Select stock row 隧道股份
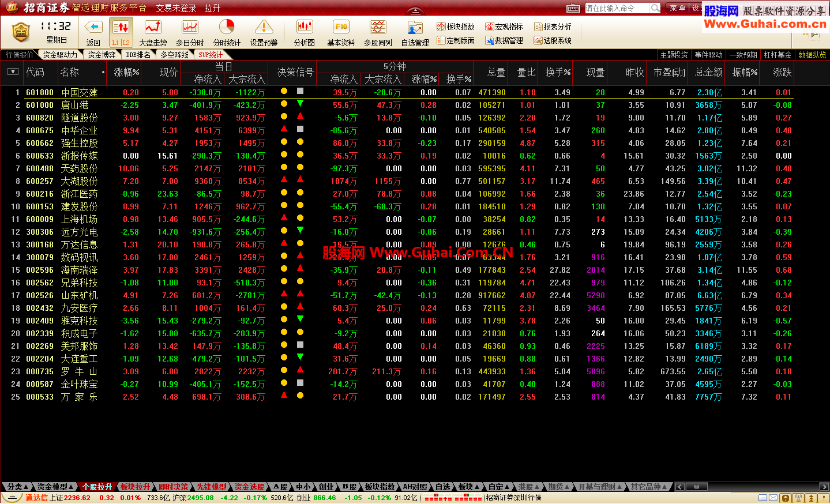The image size is (830, 504). 397,118
